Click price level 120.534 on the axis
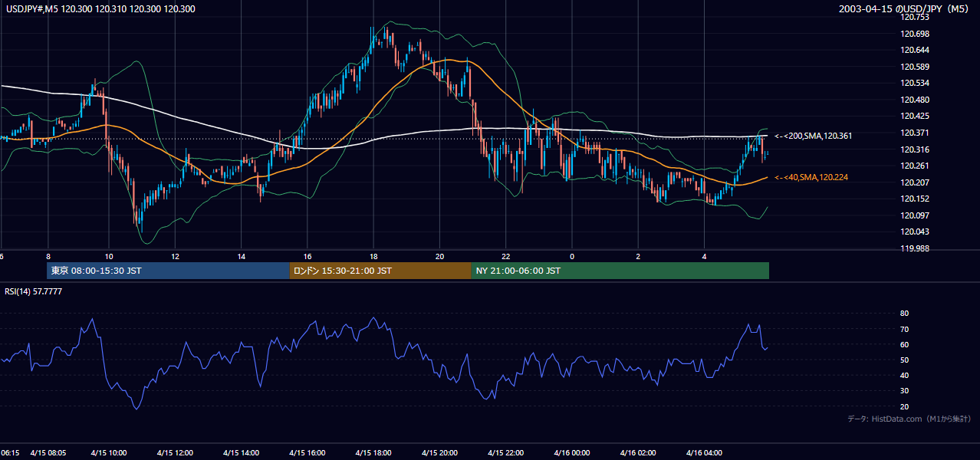 pos(916,83)
